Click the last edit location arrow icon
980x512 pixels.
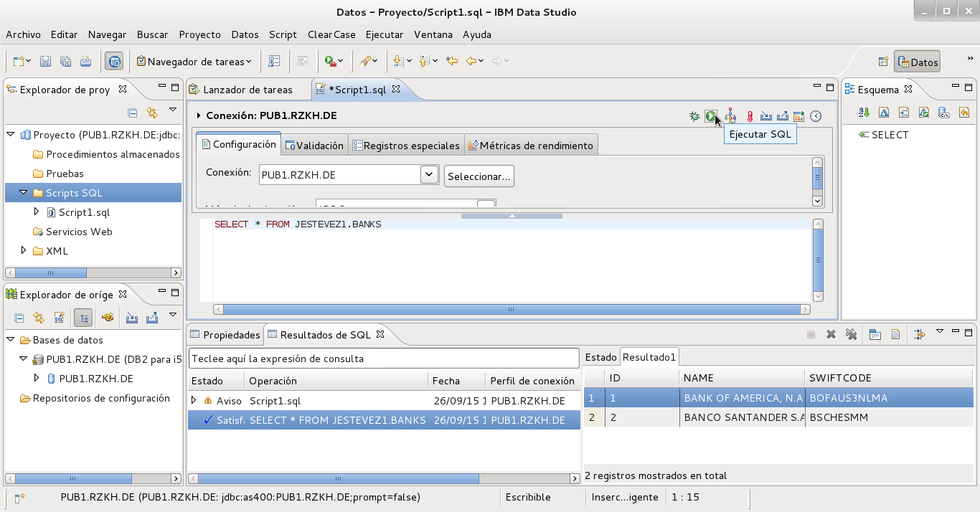[x=452, y=62]
